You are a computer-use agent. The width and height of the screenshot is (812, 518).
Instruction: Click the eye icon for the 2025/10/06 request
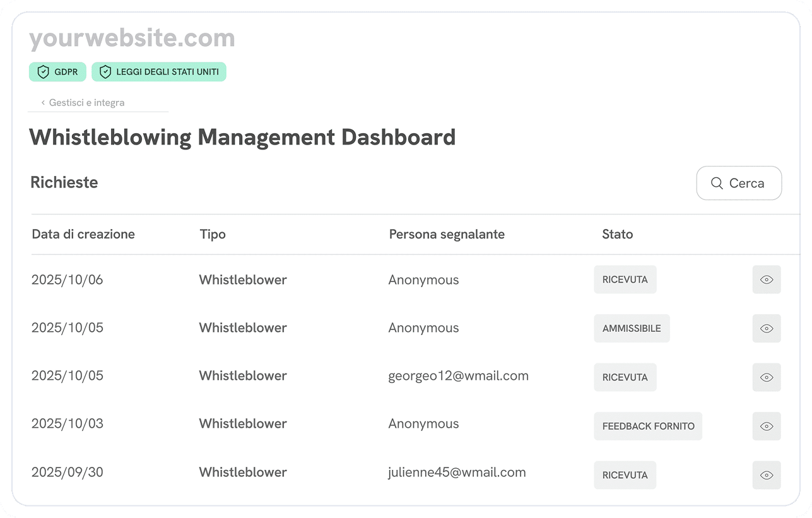(x=767, y=280)
